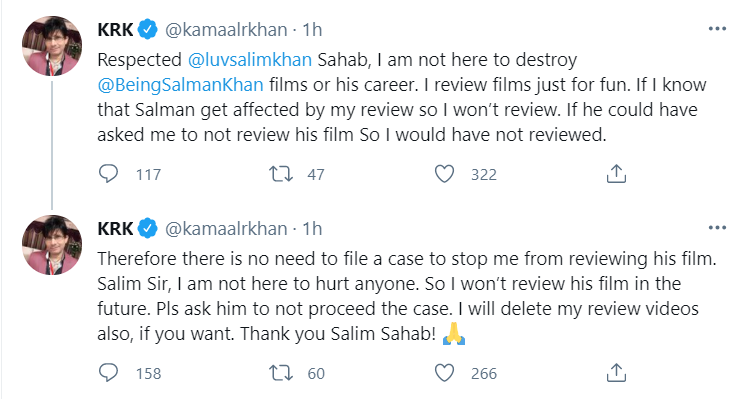750x399 pixels.
Task: Open the @luvsalimkhan mention link
Action: tap(250, 60)
